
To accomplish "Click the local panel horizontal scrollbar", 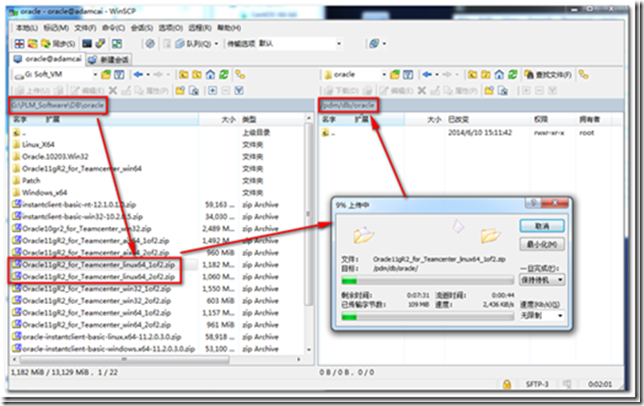I will (124, 359).
